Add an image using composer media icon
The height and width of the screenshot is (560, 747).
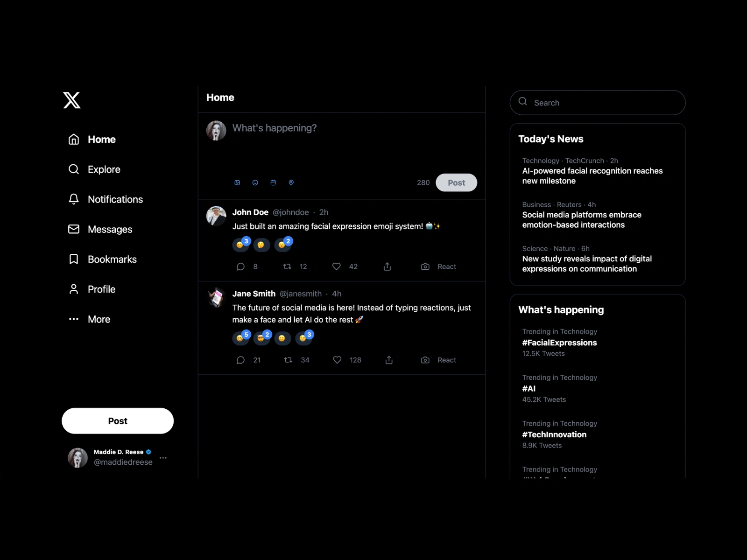click(x=237, y=182)
